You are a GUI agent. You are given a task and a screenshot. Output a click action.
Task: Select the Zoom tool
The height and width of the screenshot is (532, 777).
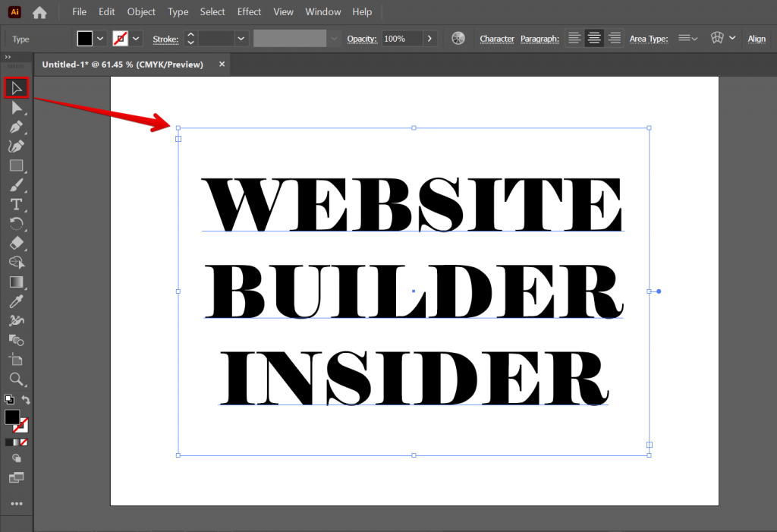pos(17,380)
